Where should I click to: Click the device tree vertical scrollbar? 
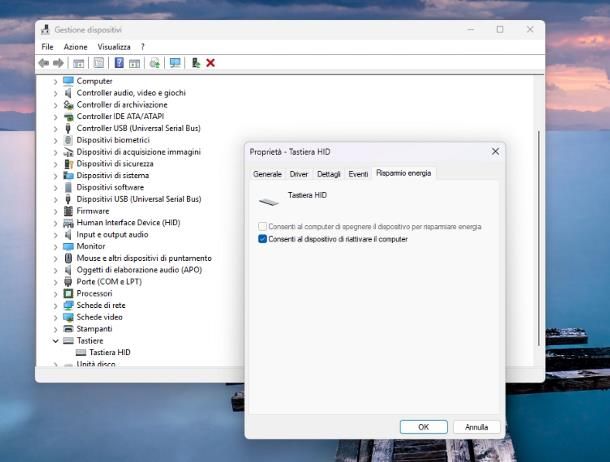(539, 237)
